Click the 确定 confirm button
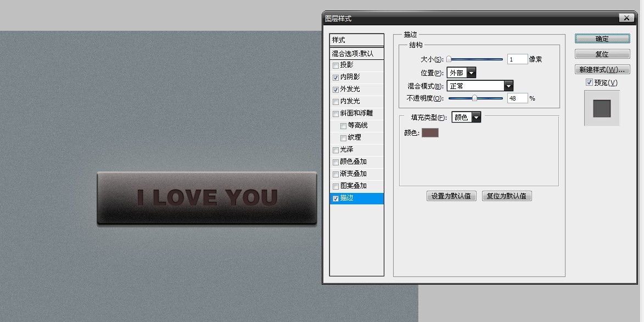 point(602,38)
